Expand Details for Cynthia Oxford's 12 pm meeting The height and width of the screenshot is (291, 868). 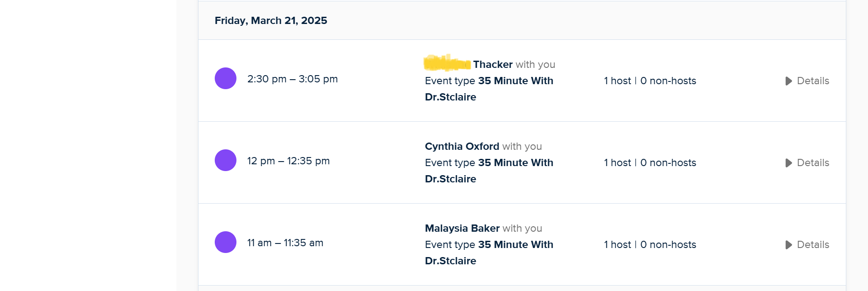point(812,163)
